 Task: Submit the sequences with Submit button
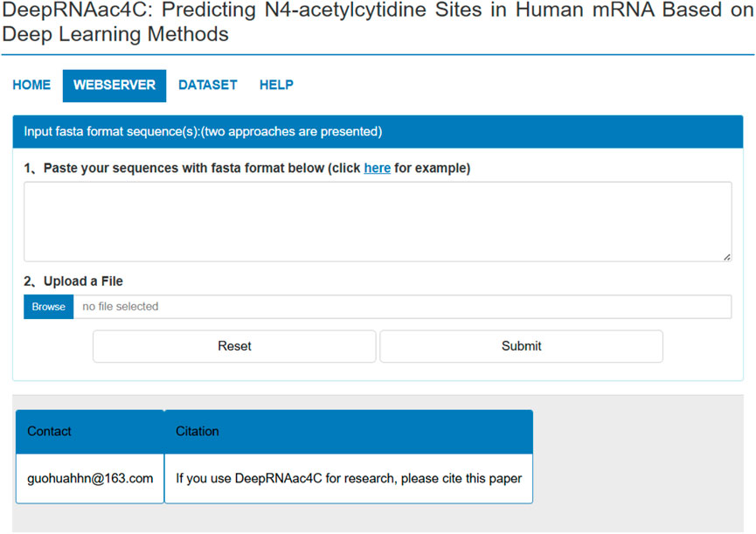(x=521, y=346)
